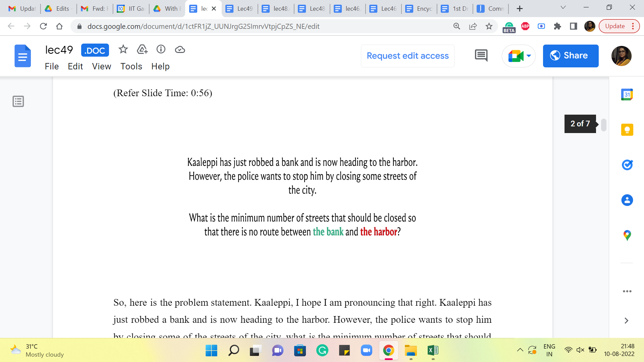Check document cloud save status icon

180,50
